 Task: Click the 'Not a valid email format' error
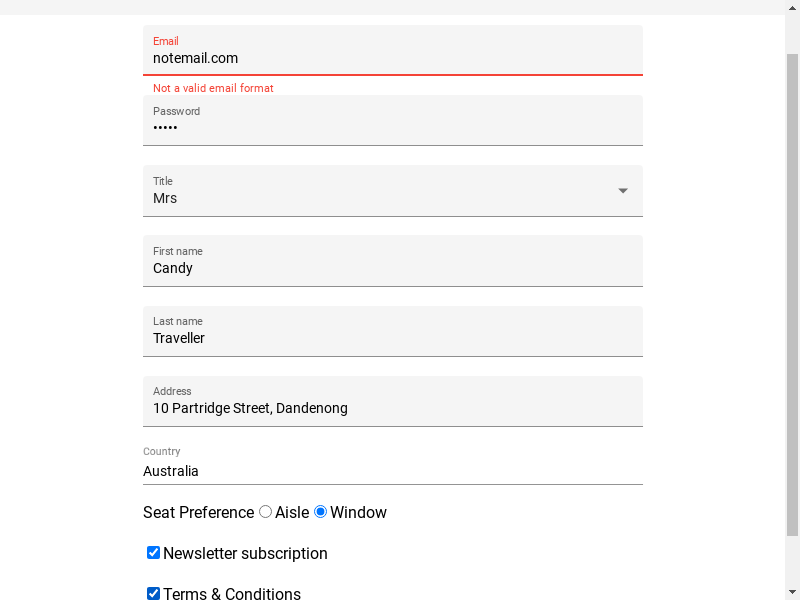click(x=213, y=88)
